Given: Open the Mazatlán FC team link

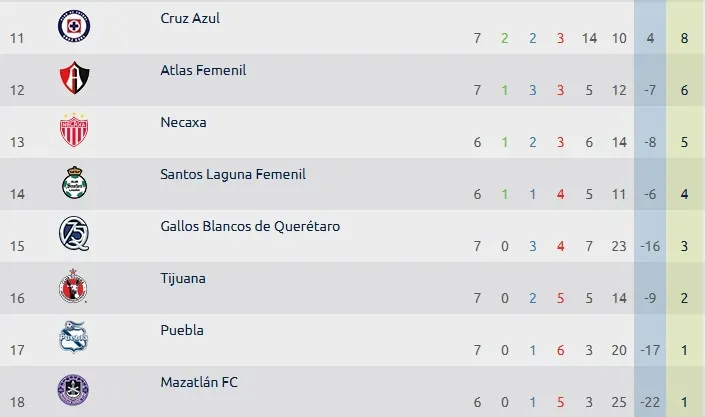Looking at the screenshot, I should coord(199,382).
